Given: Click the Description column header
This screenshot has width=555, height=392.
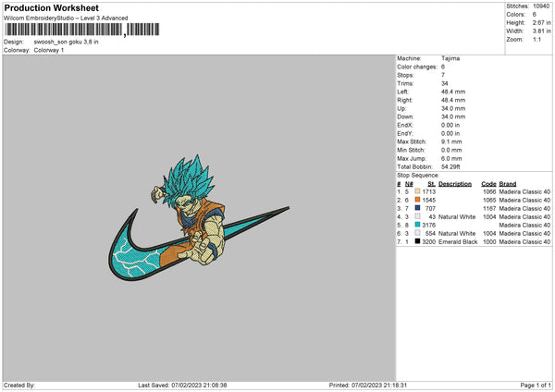Looking at the screenshot, I should pos(455,184).
